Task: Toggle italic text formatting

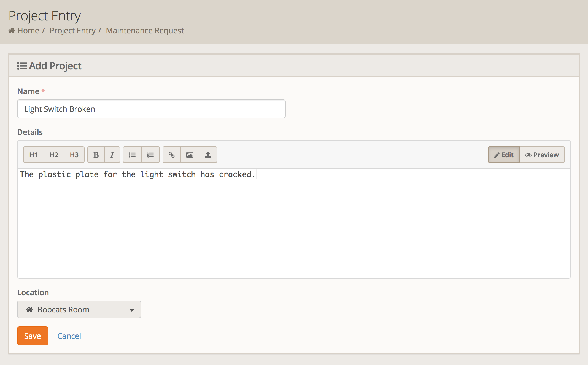Action: pyautogui.click(x=112, y=155)
